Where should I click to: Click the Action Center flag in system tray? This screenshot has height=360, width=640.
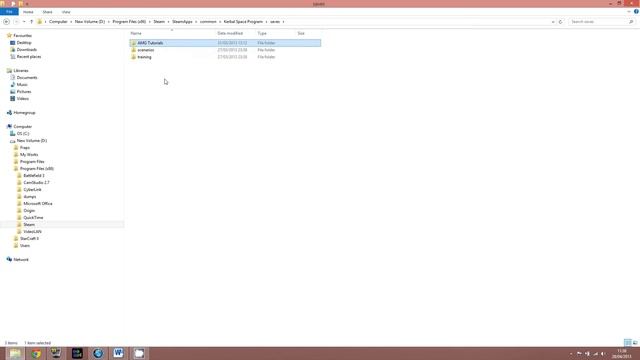tap(579, 354)
